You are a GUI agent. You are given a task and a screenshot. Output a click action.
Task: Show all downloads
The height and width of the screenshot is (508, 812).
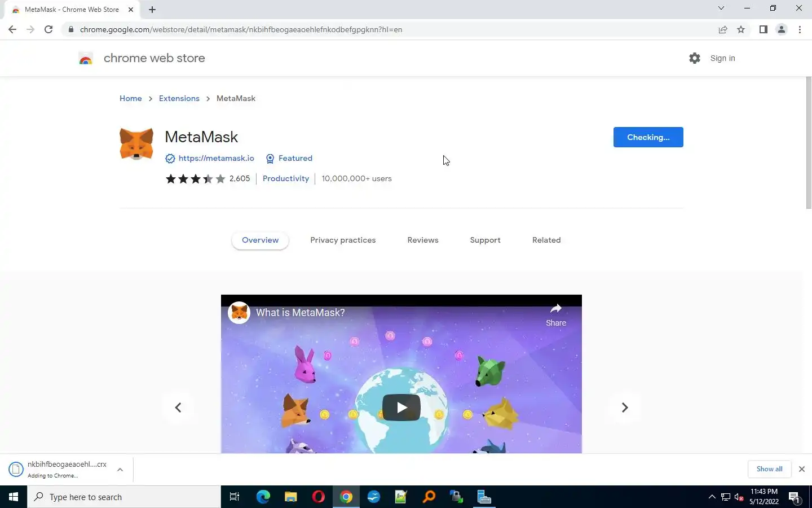coord(769,469)
